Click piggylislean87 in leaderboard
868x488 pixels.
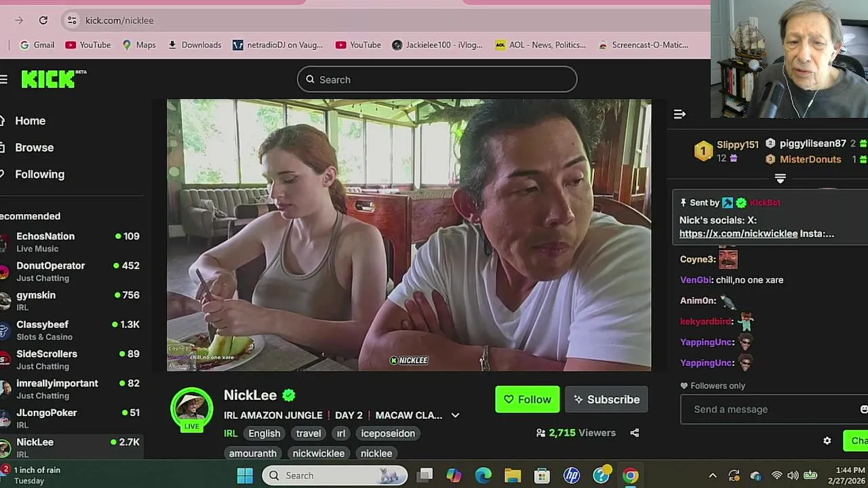pos(813,144)
